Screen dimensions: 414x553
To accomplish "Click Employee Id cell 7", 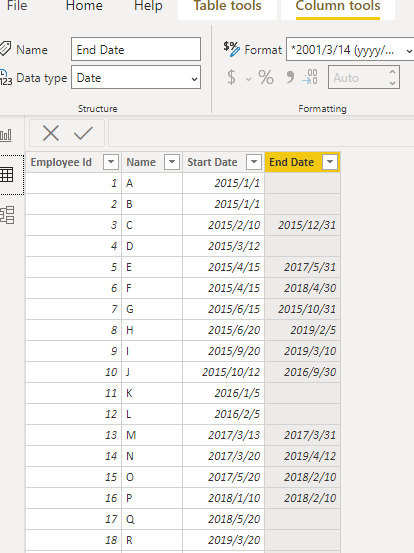I will (73, 309).
